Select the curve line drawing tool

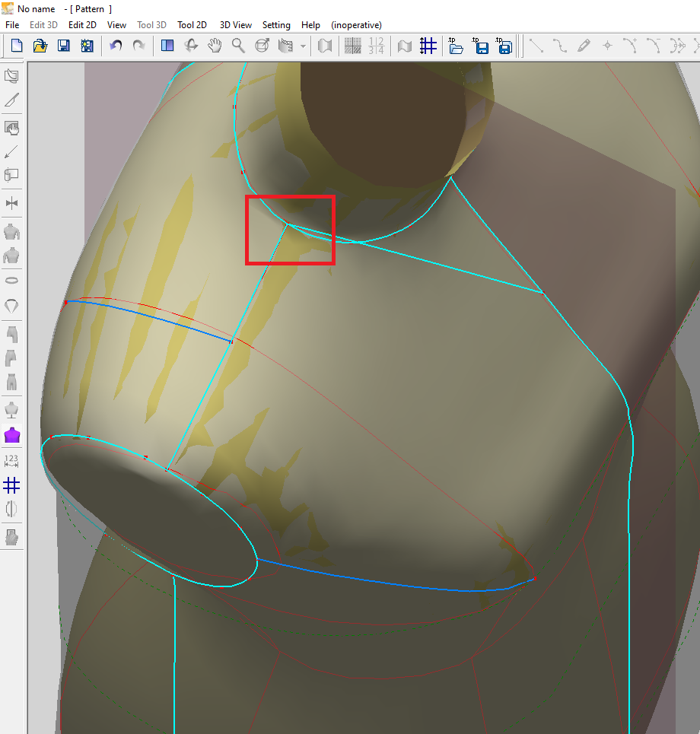(x=560, y=46)
